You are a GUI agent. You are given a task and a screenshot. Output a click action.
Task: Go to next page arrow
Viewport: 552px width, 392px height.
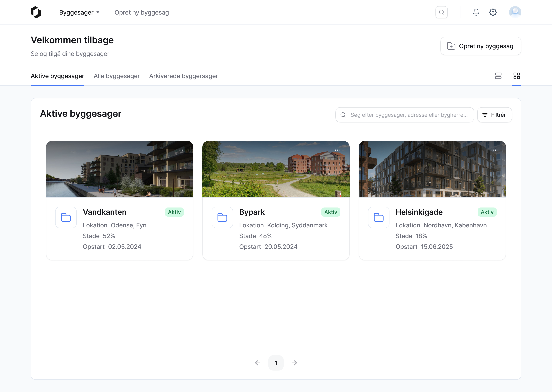tap(294, 363)
